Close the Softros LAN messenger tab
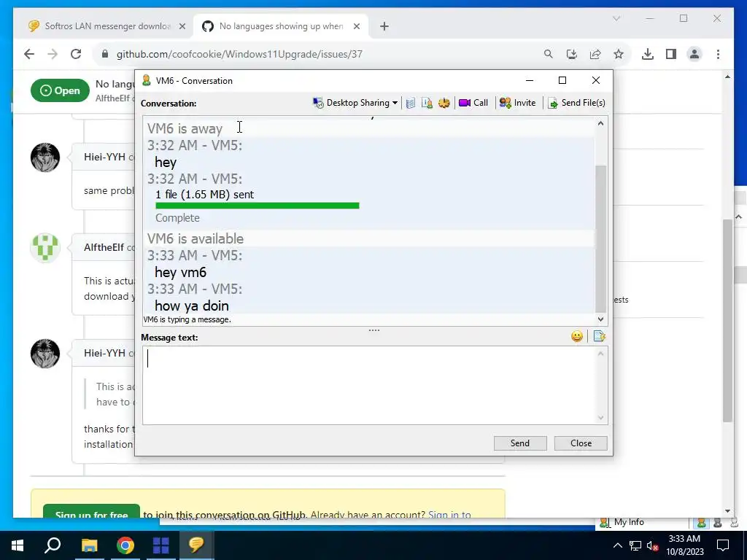 point(182,26)
